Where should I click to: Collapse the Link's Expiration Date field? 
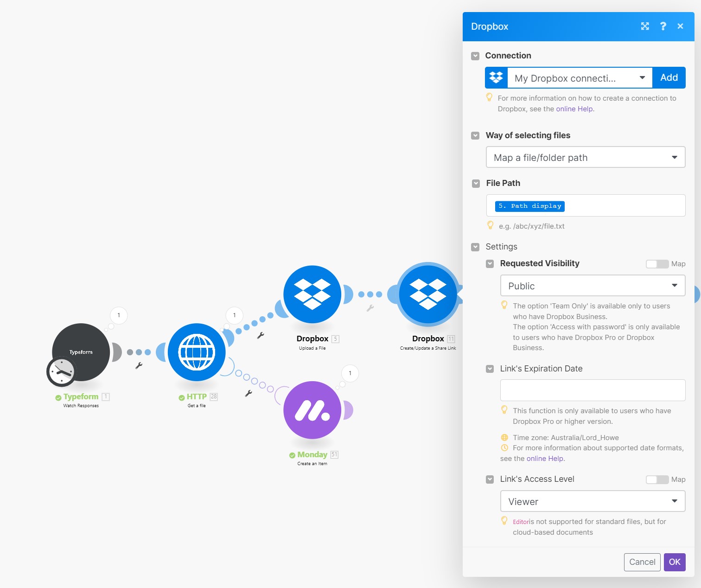[x=490, y=369]
